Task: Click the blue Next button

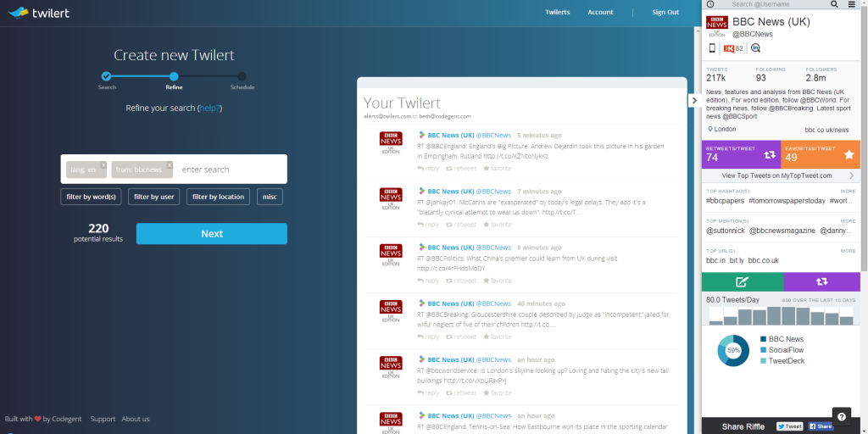Action: (x=211, y=234)
